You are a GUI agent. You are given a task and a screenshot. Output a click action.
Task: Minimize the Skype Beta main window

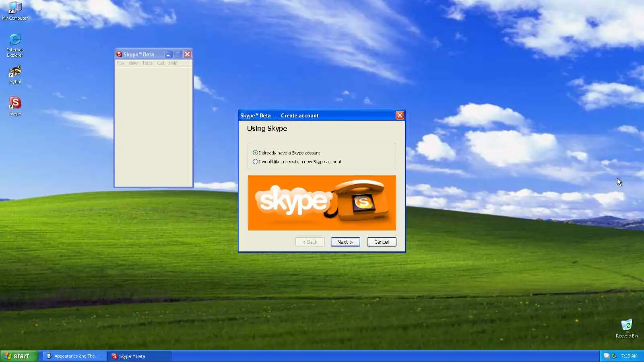click(168, 54)
